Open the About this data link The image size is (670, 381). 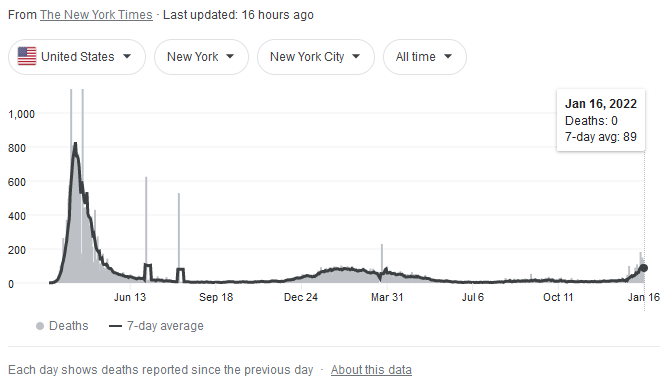[371, 370]
